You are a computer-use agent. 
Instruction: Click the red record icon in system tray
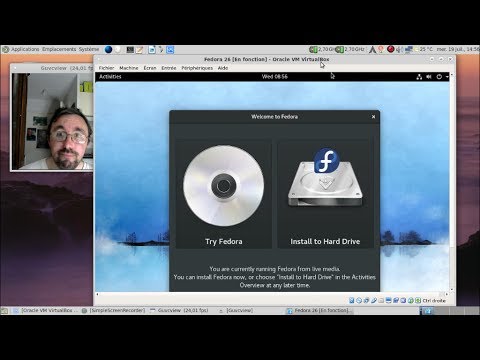coord(391,49)
